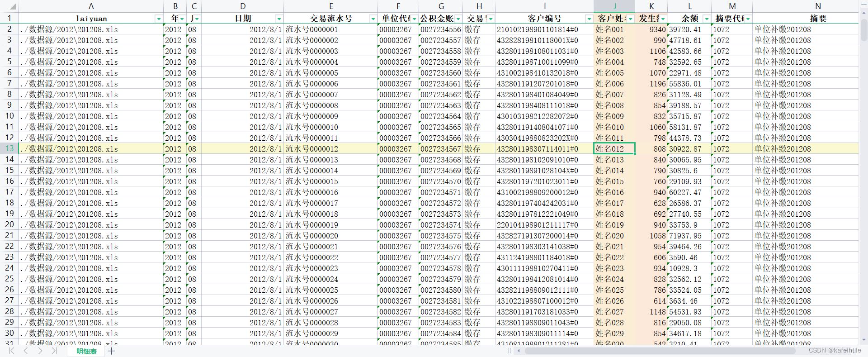Open the 客户编号 filter dropdown
This screenshot has width=868, height=357.
[x=589, y=19]
